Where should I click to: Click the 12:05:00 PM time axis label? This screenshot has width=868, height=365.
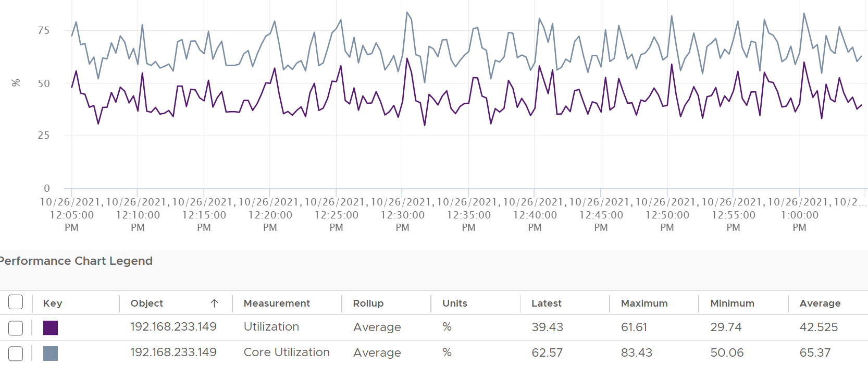(x=71, y=214)
